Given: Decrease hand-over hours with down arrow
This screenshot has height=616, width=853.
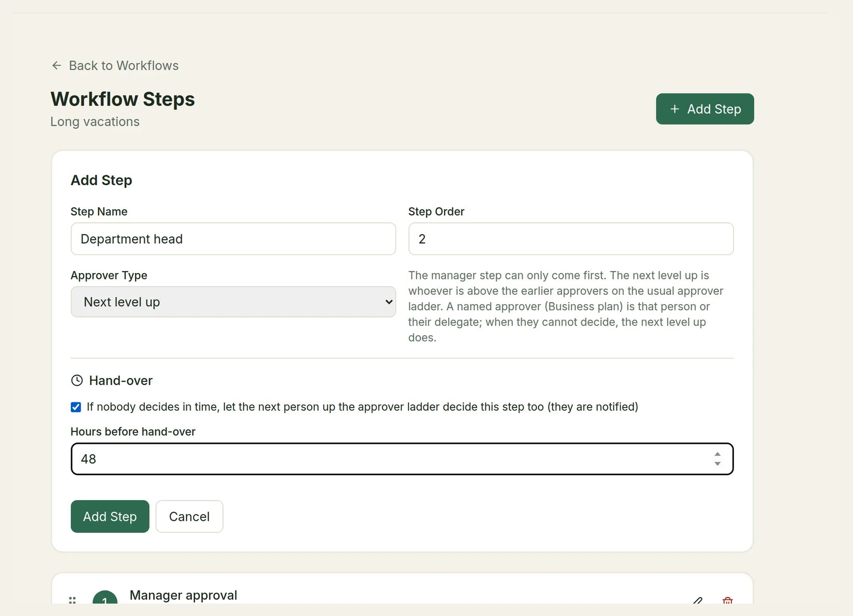Looking at the screenshot, I should (x=717, y=464).
